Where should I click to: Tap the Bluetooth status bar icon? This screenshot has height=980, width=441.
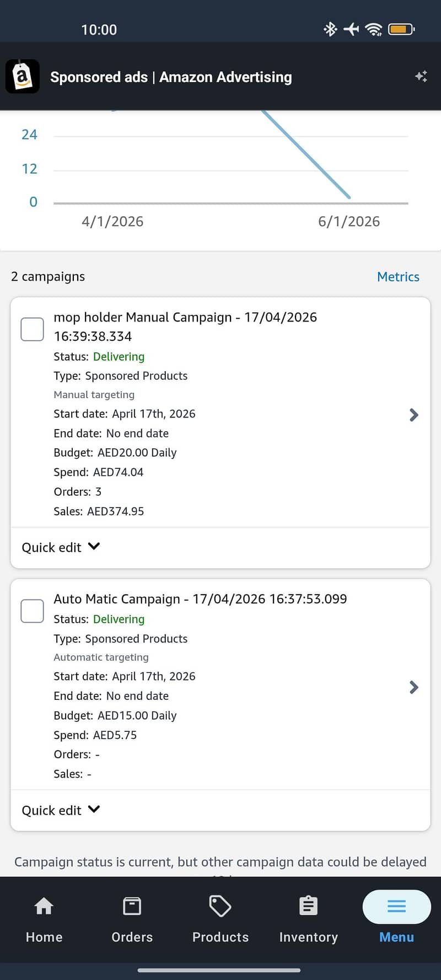coord(330,29)
